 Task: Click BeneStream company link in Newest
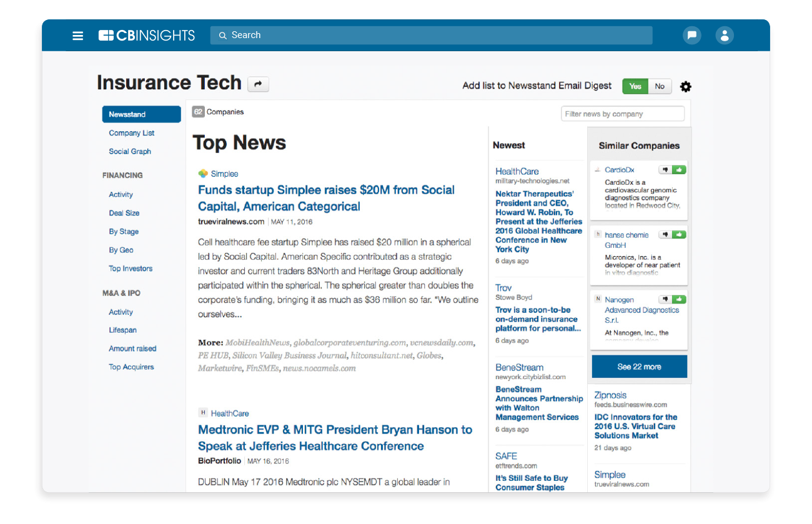coord(519,368)
